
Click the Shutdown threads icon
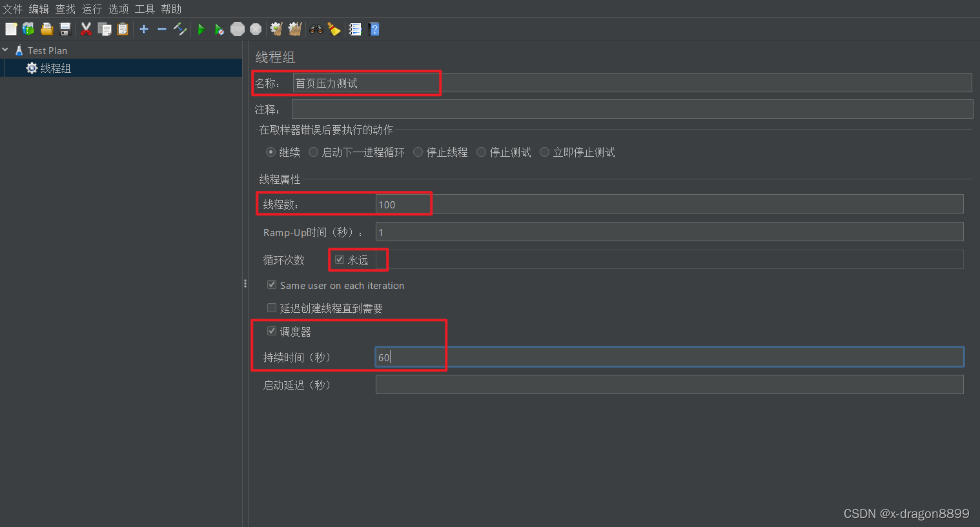coord(256,29)
